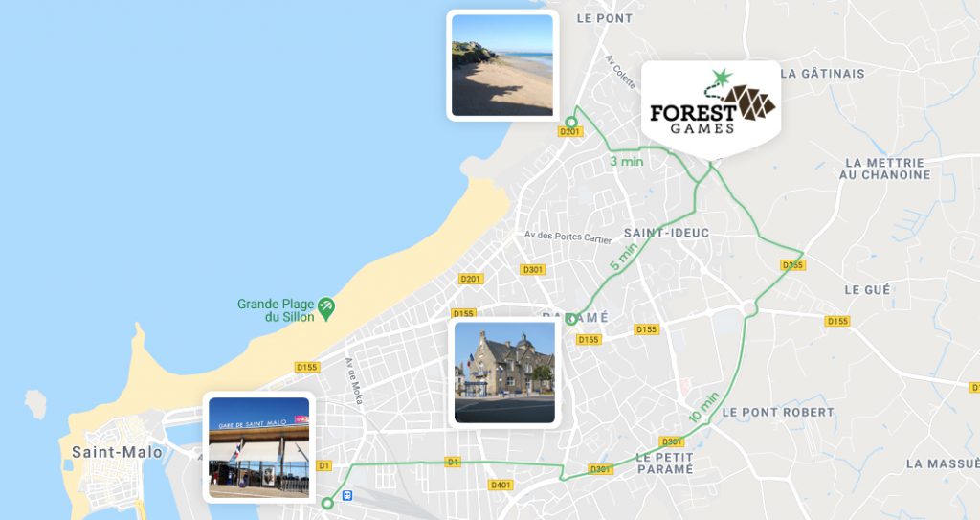Open the Paramé town hall photo

click(504, 373)
